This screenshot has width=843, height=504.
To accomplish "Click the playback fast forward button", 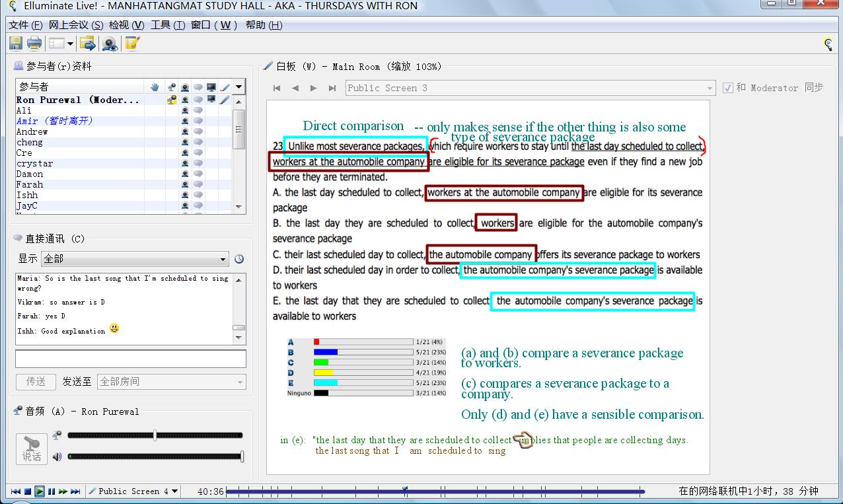I will tap(63, 491).
